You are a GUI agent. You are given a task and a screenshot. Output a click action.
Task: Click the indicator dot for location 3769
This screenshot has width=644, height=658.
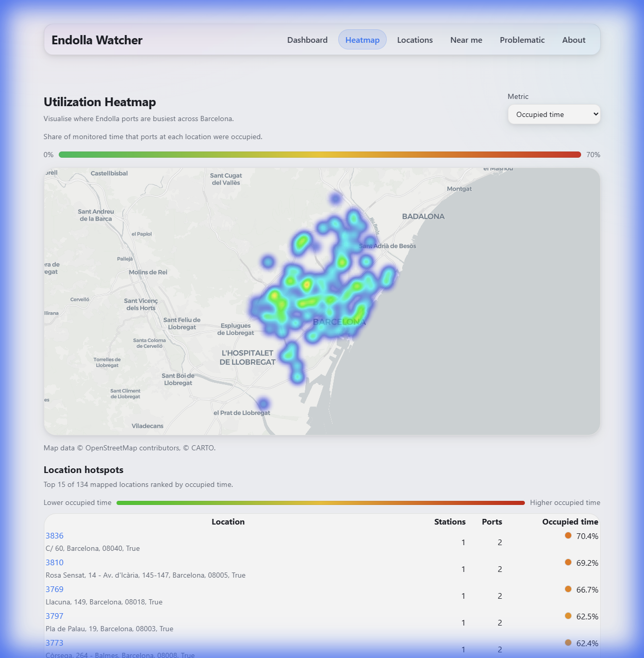click(568, 589)
